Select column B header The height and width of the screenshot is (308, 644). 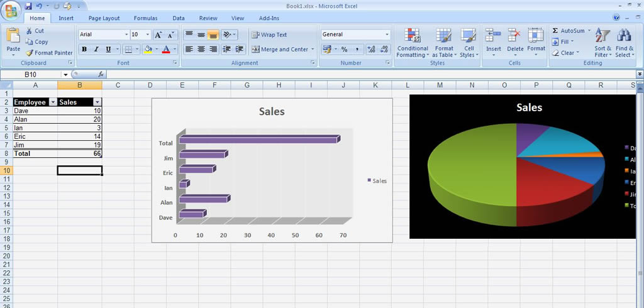coord(80,85)
